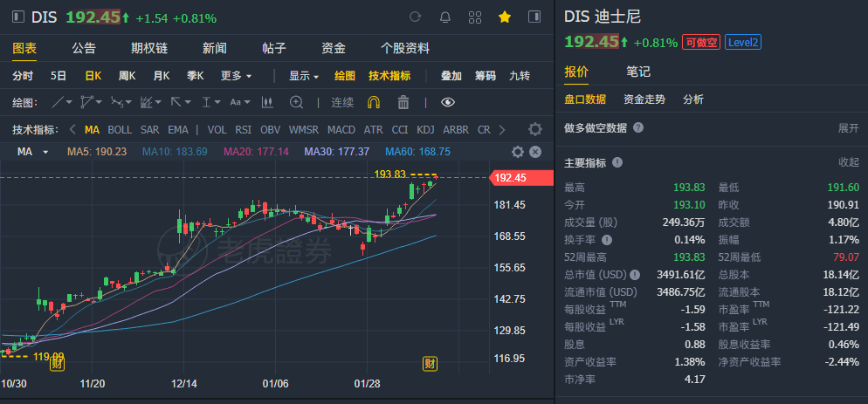Click the 可做空 shortable badge
Image resolution: width=868 pixels, height=404 pixels.
[x=701, y=42]
